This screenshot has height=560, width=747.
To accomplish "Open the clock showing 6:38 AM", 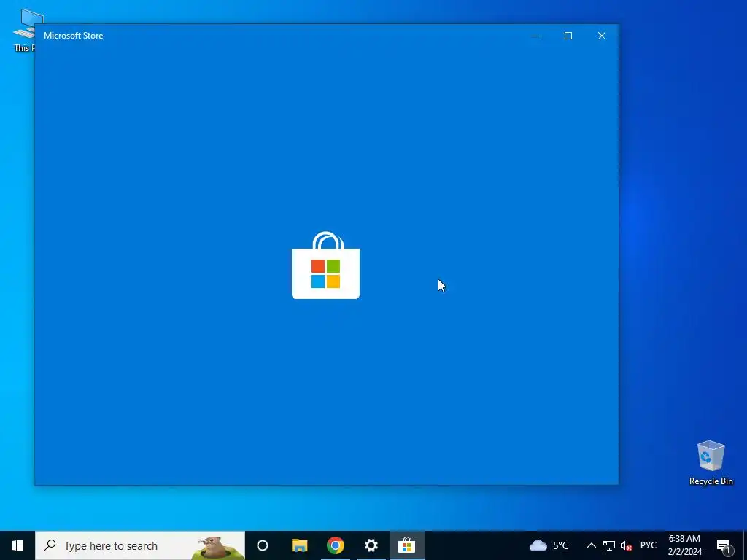I will [684, 545].
